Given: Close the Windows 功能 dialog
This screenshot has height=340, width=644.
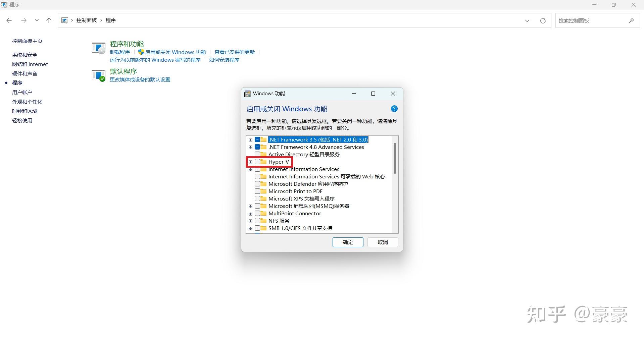Looking at the screenshot, I should coord(393,94).
